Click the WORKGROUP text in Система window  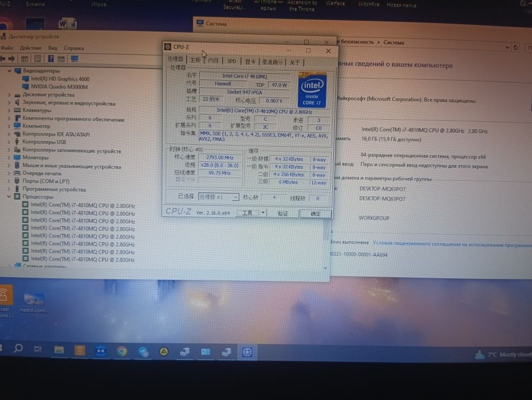pos(374,218)
